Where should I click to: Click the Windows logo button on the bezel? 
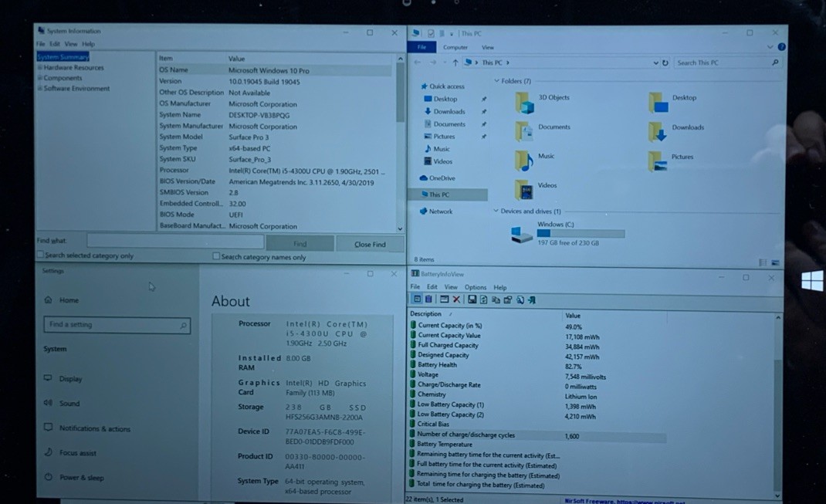point(812,281)
